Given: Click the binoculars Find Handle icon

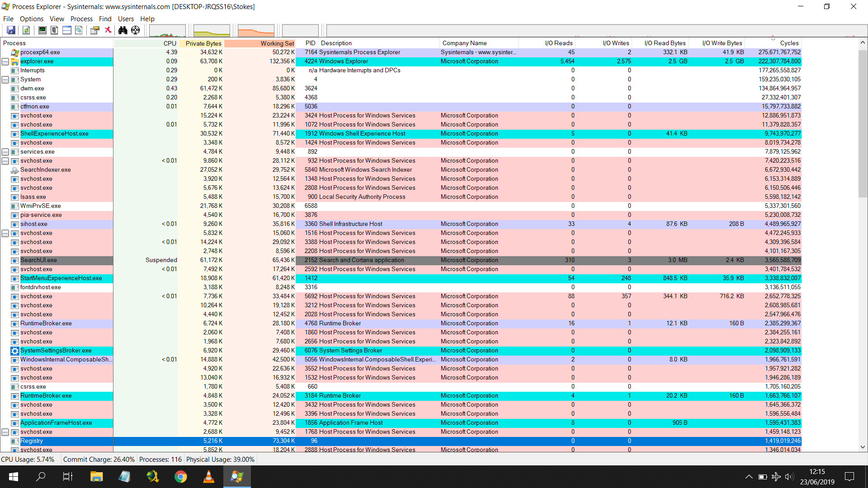Looking at the screenshot, I should (123, 30).
